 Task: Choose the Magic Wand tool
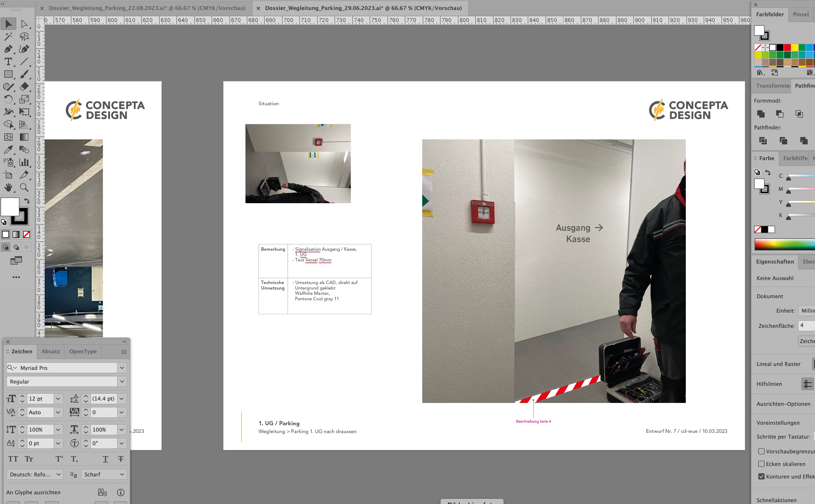click(x=8, y=36)
